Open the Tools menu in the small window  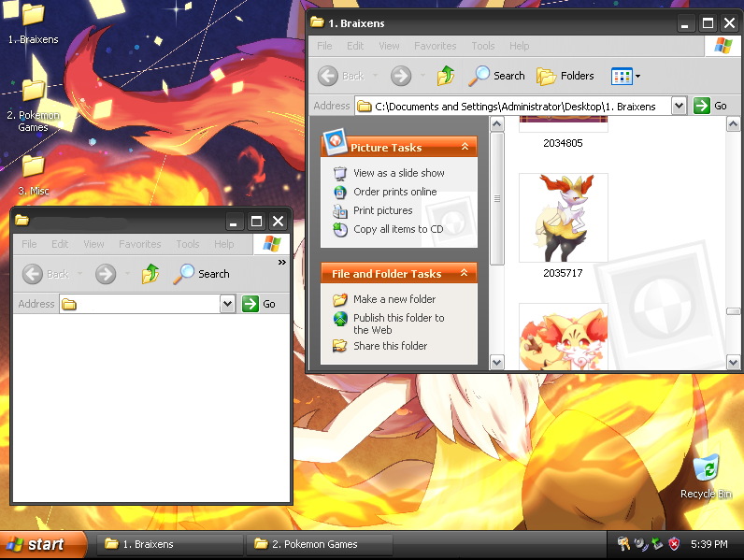click(188, 244)
